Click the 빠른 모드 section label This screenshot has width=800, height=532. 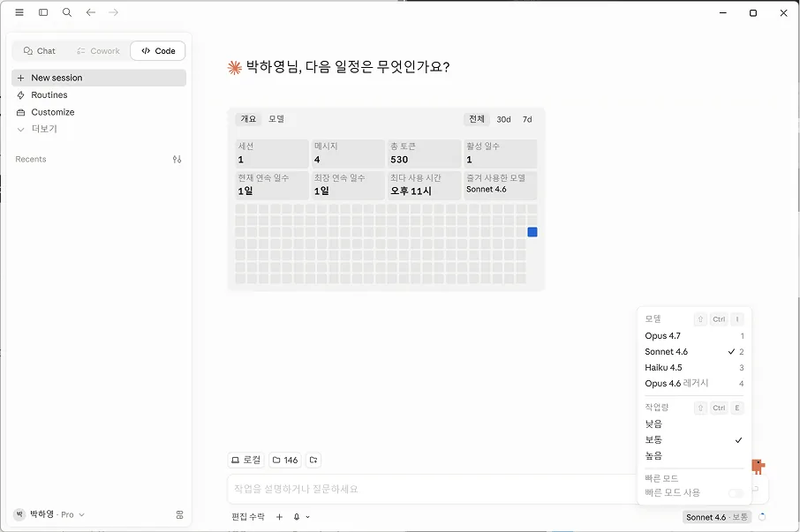point(661,478)
